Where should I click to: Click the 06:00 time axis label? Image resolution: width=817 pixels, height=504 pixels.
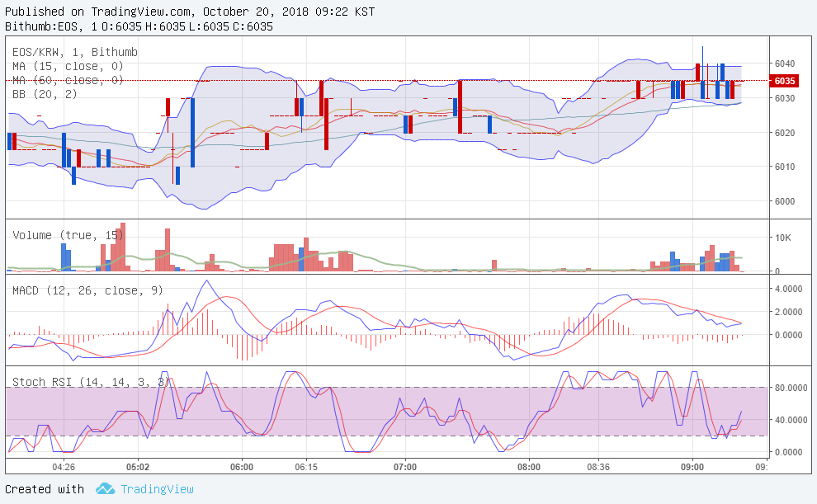[x=242, y=467]
